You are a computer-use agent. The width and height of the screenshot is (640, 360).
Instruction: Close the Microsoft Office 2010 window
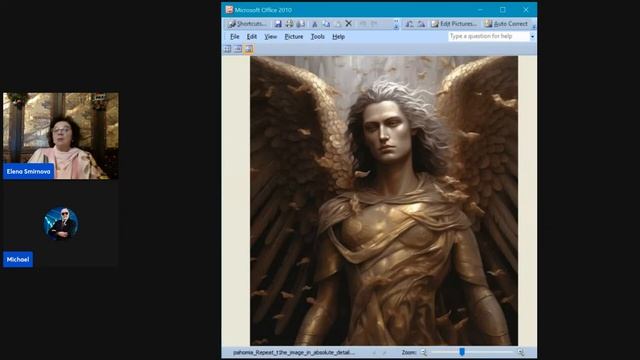pyautogui.click(x=526, y=9)
